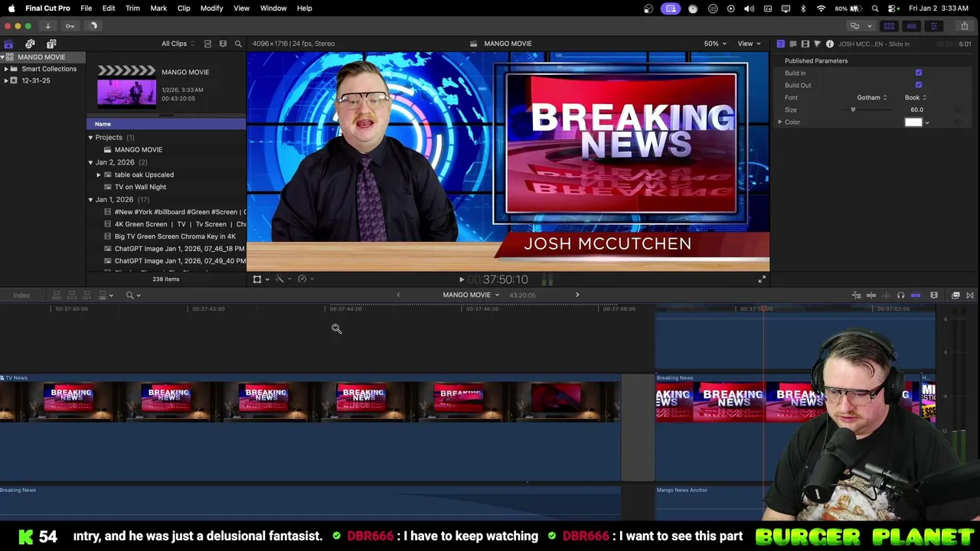Open the 50% viewer zoom menu
The height and width of the screenshot is (551, 980).
tap(715, 44)
